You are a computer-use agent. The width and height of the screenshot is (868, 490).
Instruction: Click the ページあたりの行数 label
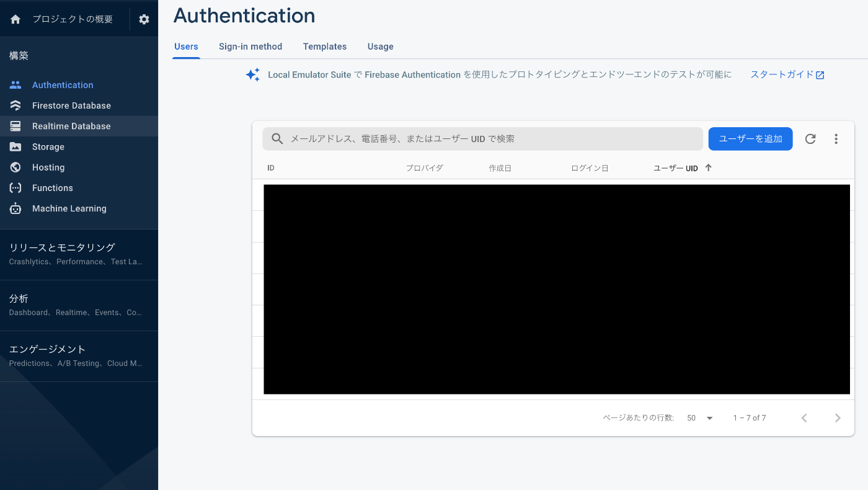(638, 418)
